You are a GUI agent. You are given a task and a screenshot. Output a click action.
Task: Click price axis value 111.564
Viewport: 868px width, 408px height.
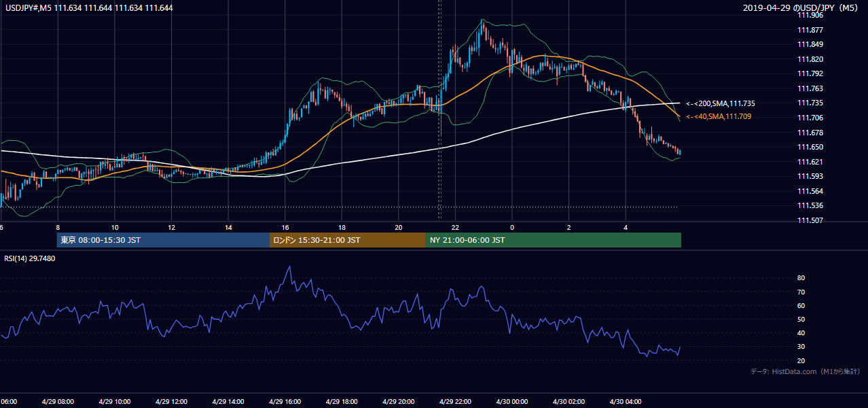coord(810,191)
